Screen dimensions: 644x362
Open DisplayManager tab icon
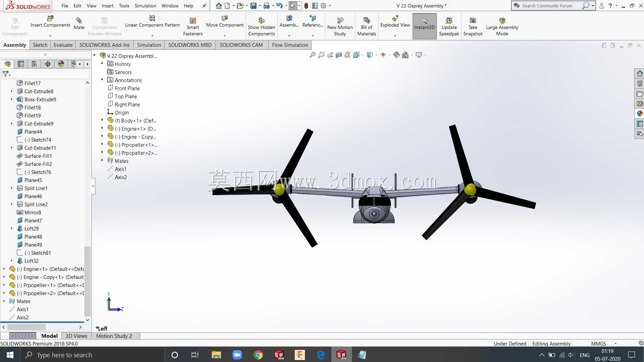pyautogui.click(x=61, y=64)
